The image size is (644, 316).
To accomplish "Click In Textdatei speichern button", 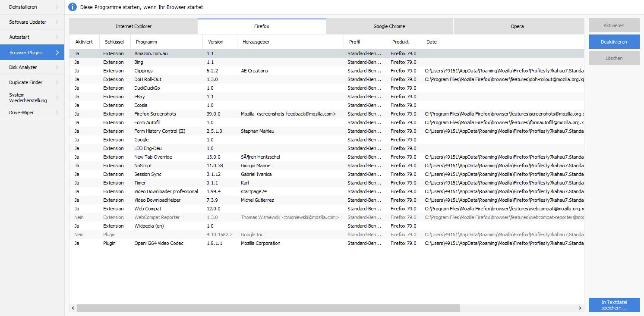I will 614,305.
